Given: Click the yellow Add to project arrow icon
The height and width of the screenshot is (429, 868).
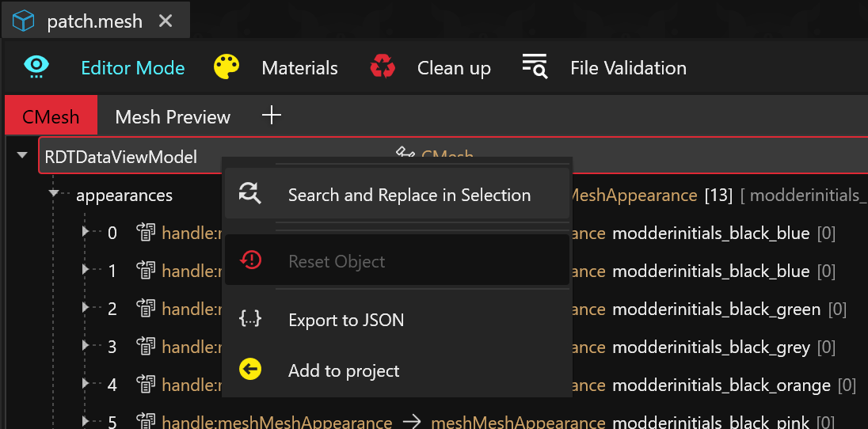Looking at the screenshot, I should click(250, 370).
